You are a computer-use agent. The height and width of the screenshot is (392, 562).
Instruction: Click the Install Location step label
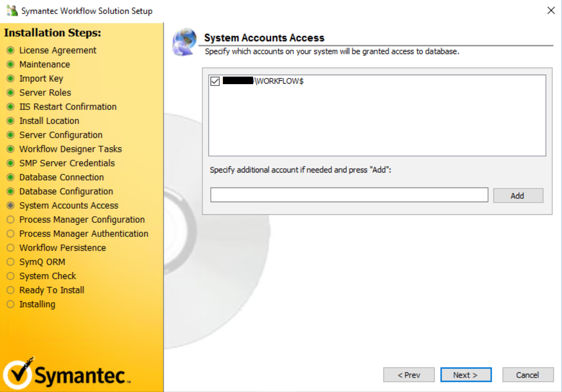(49, 121)
